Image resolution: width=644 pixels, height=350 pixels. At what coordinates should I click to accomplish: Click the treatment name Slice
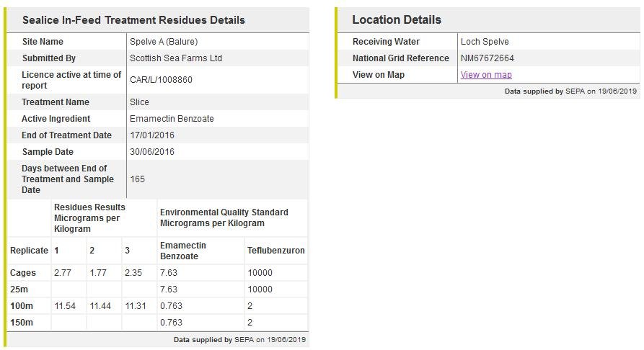[139, 102]
